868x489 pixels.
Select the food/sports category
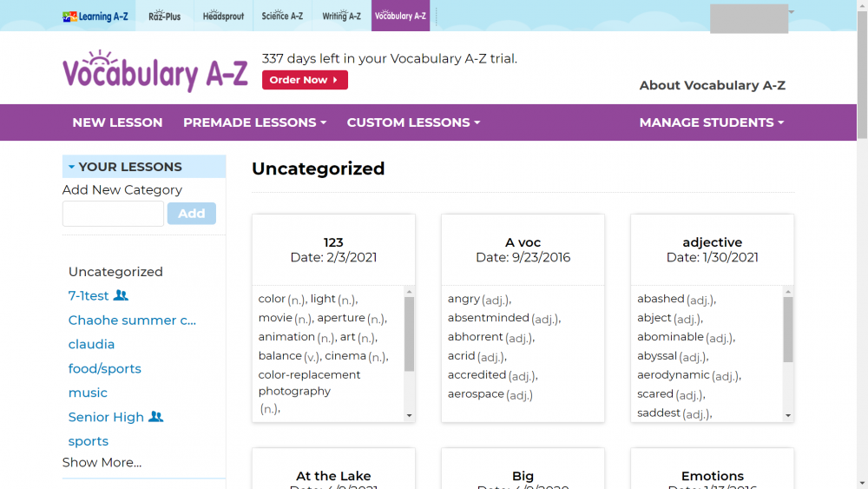click(x=104, y=368)
